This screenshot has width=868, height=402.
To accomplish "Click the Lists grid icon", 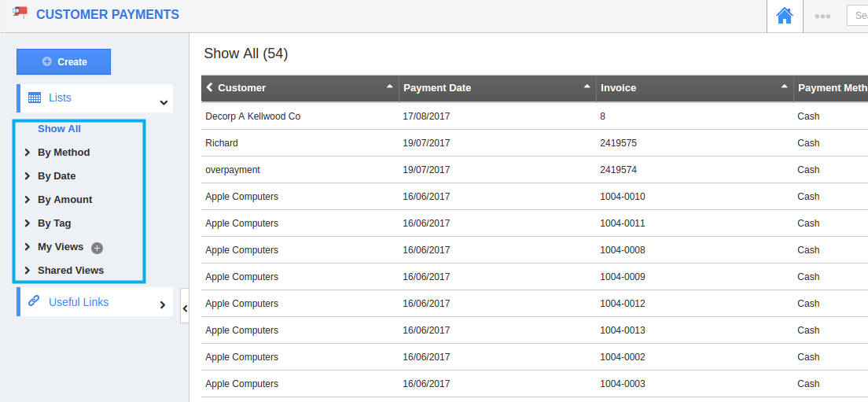I will click(35, 98).
